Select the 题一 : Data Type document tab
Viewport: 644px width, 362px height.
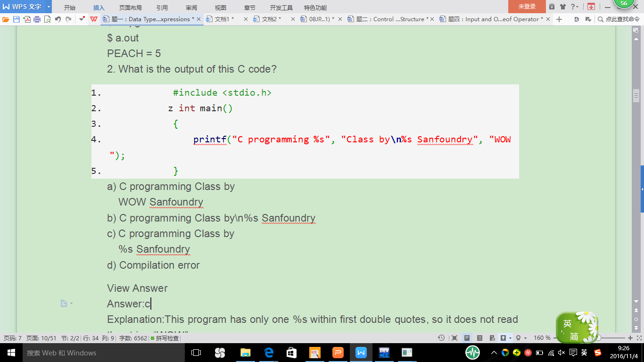(x=152, y=19)
